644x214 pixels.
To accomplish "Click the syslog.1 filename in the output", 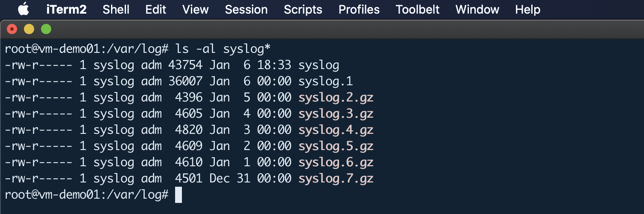I will [326, 81].
